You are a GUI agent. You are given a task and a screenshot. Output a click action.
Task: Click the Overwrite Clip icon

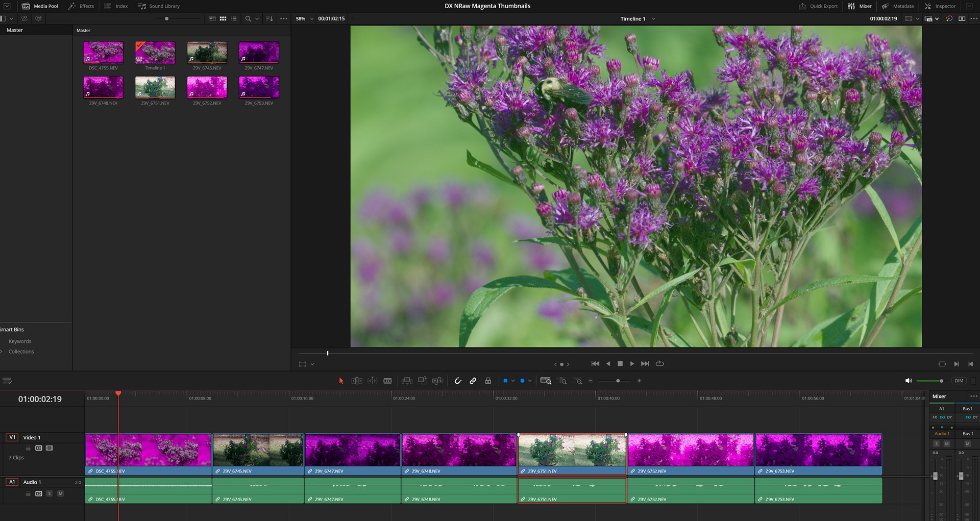click(422, 381)
